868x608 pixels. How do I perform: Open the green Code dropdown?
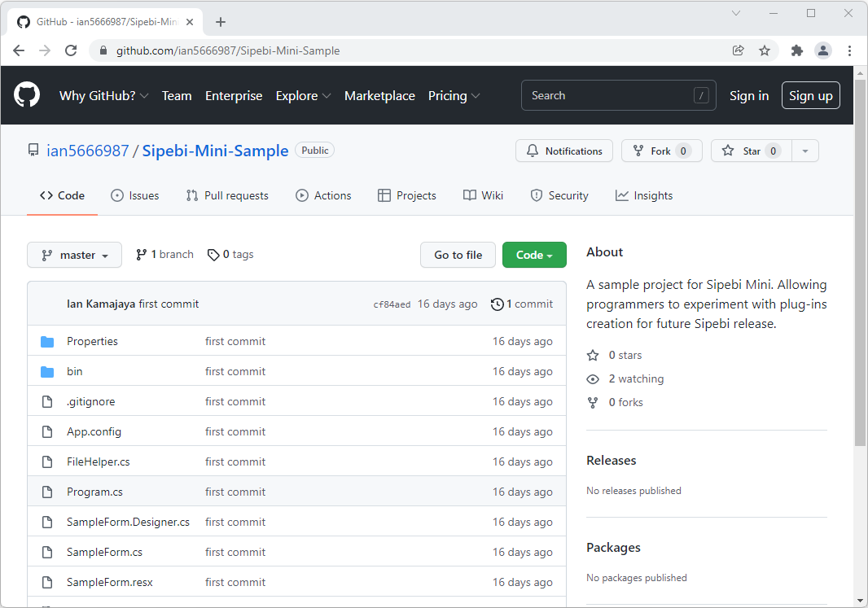(534, 255)
